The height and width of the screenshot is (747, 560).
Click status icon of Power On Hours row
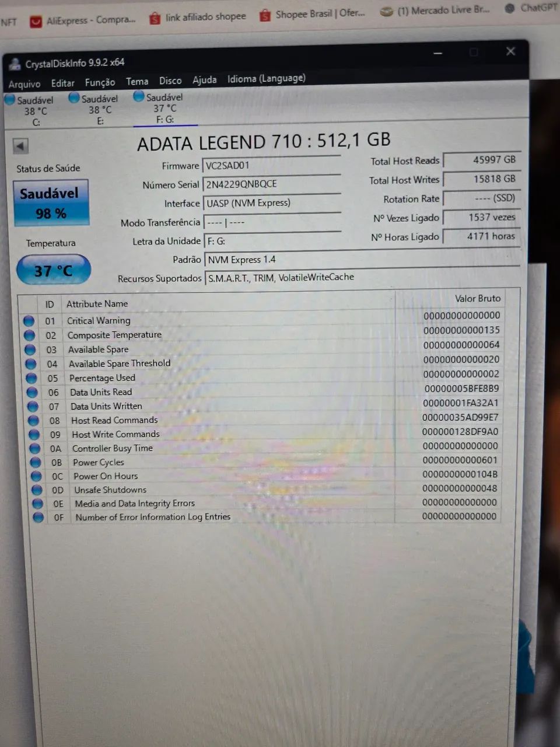coord(36,476)
